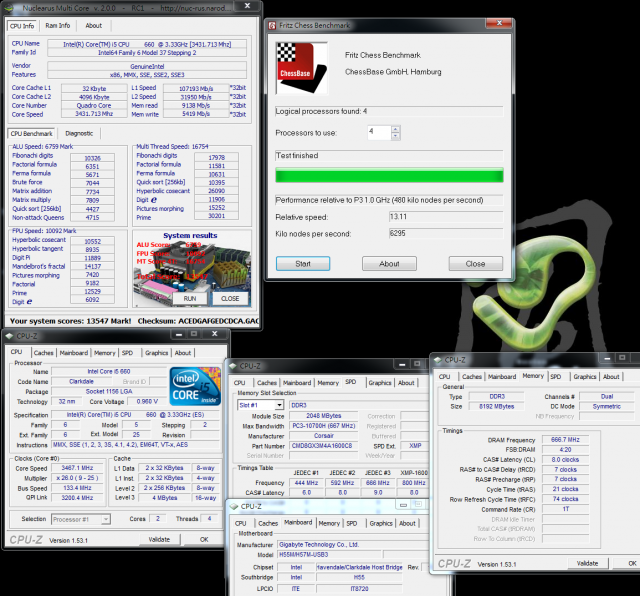This screenshot has height=596, width=640.
Task: Click the Processors to use field
Action: (379, 132)
